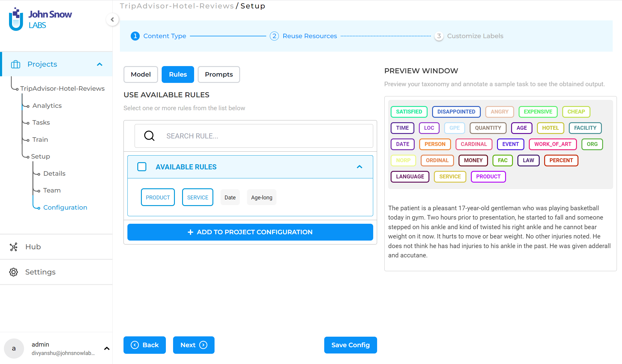Toggle the PRODUCT rule chip
The image size is (622, 364).
click(158, 197)
